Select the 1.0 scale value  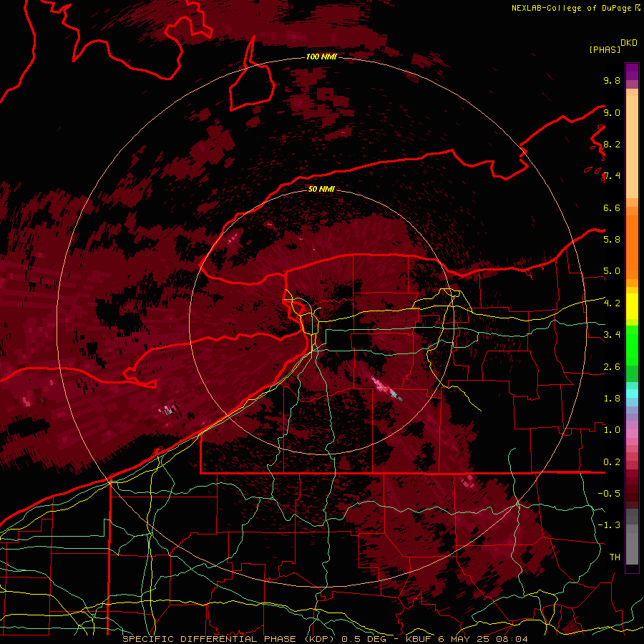pyautogui.click(x=612, y=430)
